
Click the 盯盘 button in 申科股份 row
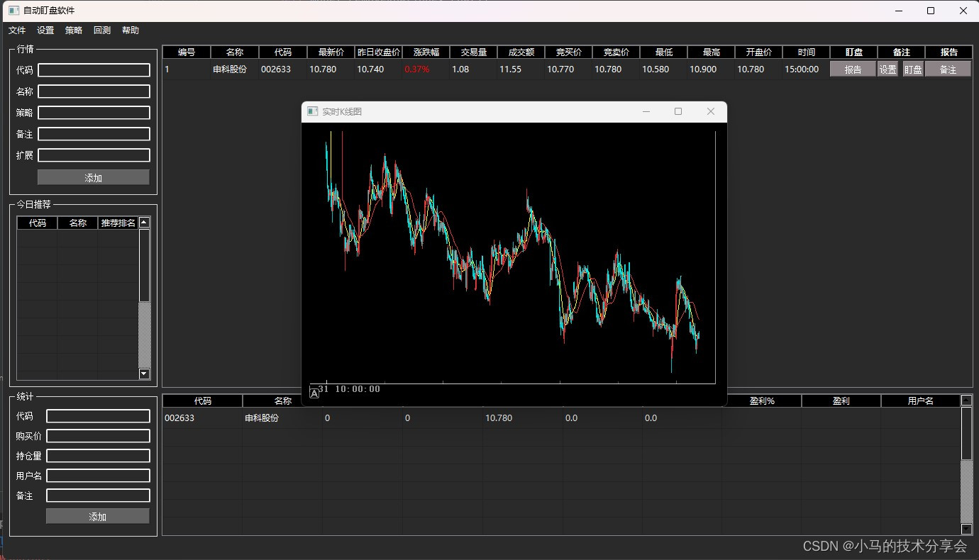point(913,69)
